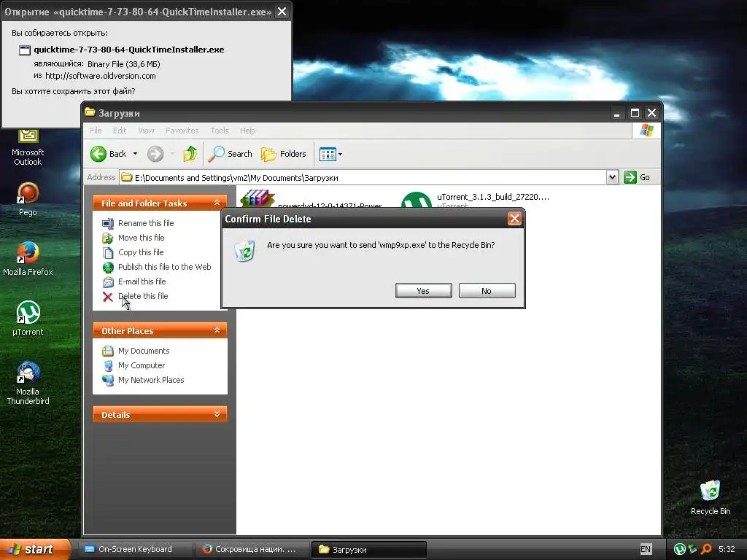747x560 pixels.
Task: Open the Views dropdown button
Action: click(330, 155)
